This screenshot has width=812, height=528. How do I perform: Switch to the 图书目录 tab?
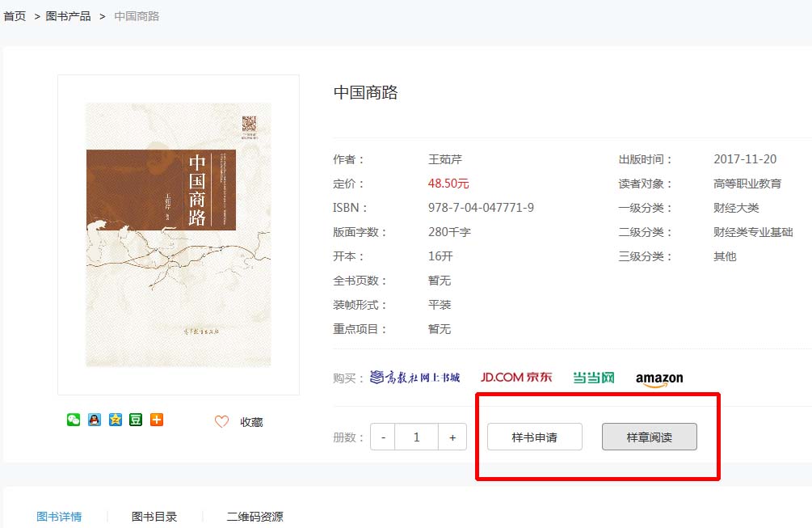(154, 517)
